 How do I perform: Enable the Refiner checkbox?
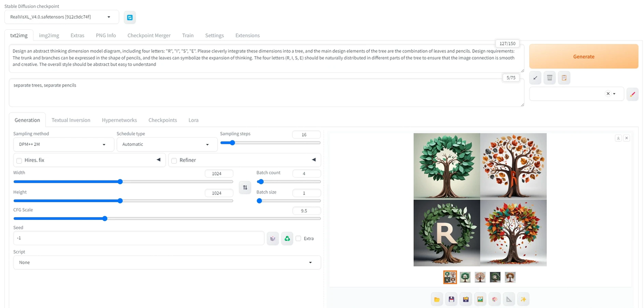click(x=174, y=160)
